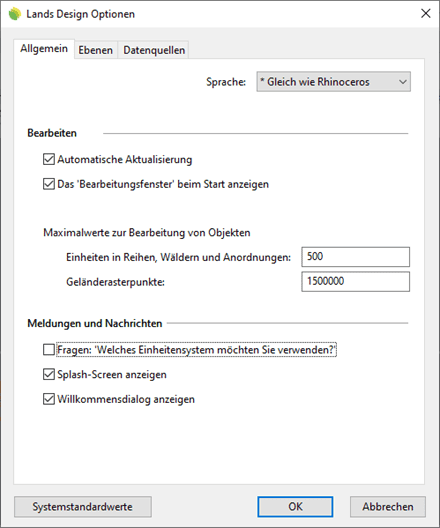Click the 'Meldungen und Nachrichten' heading

pos(95,323)
